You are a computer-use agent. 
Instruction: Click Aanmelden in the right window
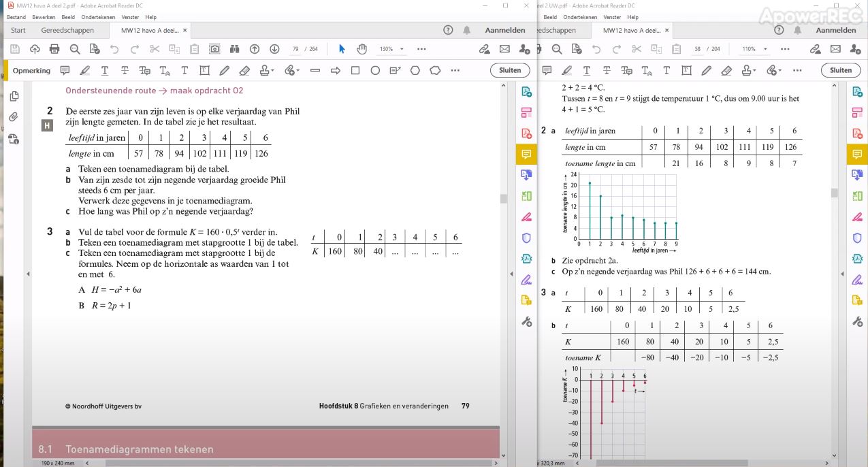tap(836, 30)
